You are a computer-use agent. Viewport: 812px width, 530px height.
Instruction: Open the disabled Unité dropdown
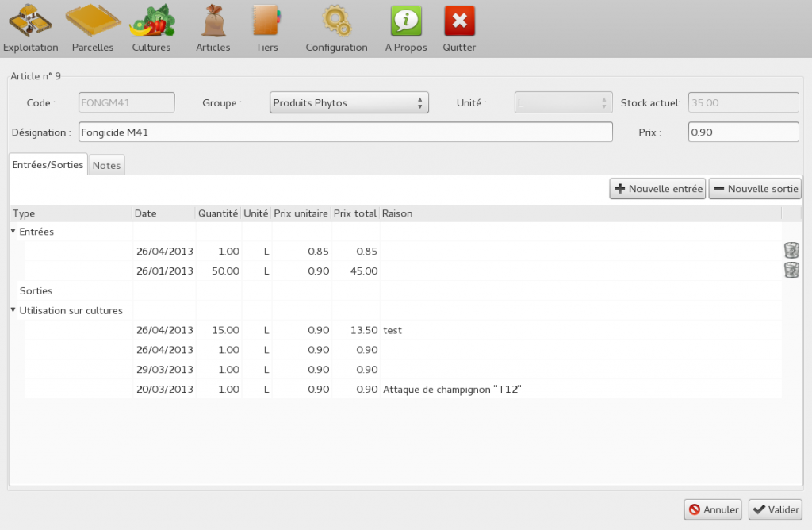[x=563, y=102]
